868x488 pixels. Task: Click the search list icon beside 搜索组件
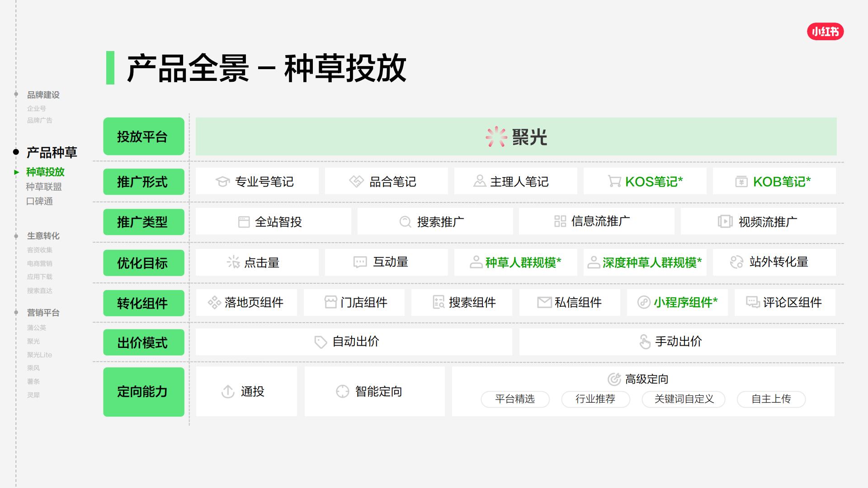coord(439,302)
